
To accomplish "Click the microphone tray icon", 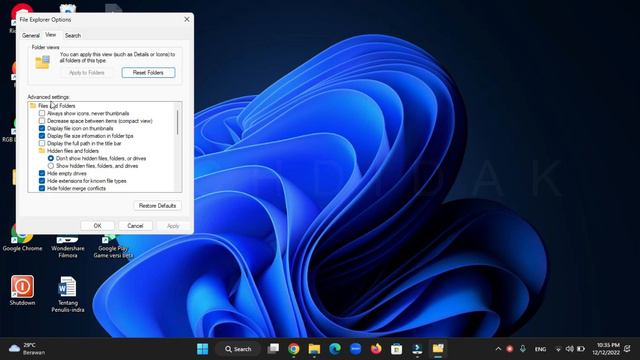I will tap(522, 349).
